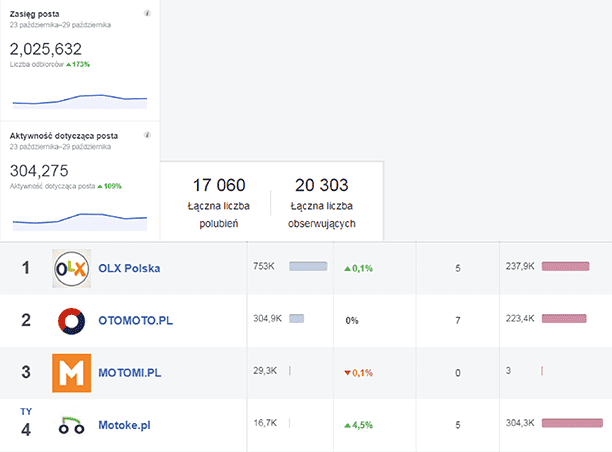Click the pink engagement bar for OLX Polska

(565, 266)
